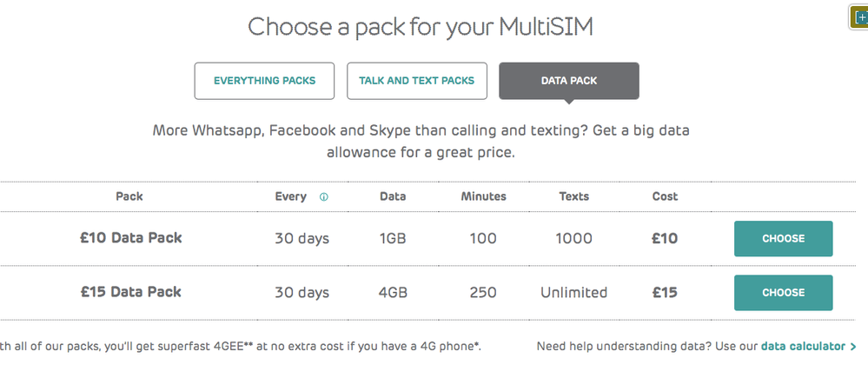The height and width of the screenshot is (365, 868).
Task: Click the Pack column header
Action: [x=129, y=196]
